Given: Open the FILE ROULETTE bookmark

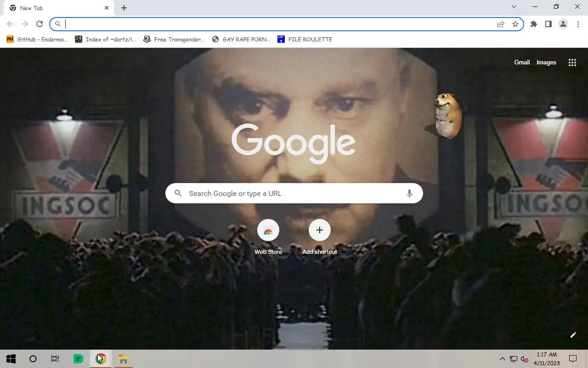Looking at the screenshot, I should [x=305, y=39].
